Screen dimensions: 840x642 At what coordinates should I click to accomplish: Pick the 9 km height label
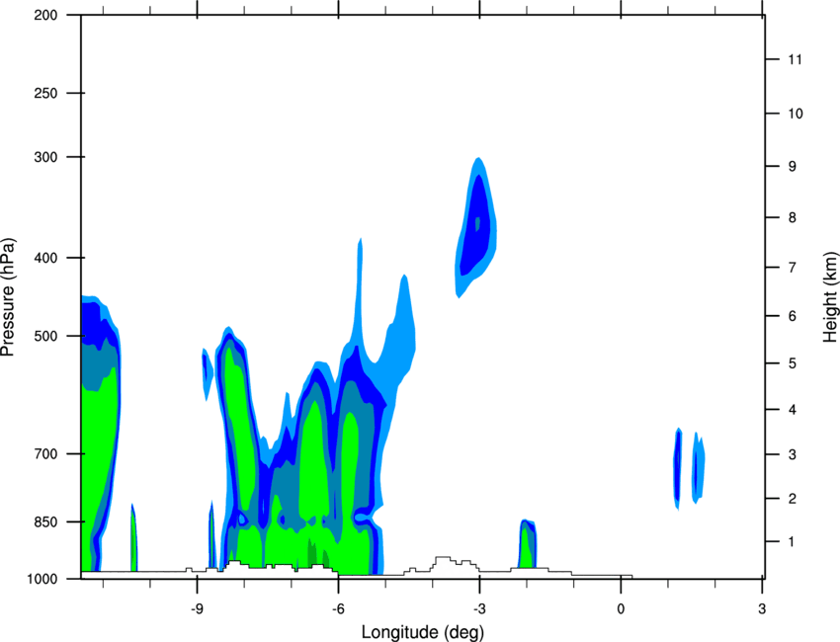793,167
